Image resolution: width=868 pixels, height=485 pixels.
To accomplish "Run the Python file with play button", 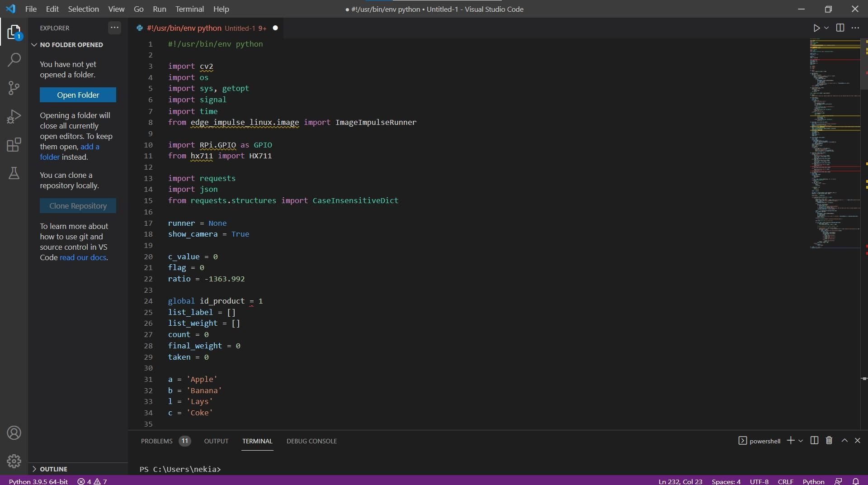I will 816,28.
